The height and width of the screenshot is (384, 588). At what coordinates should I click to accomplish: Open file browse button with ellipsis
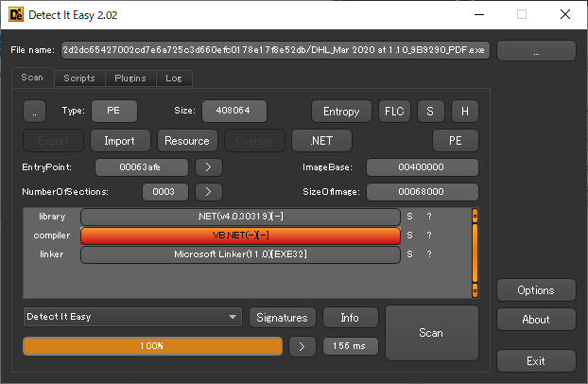click(x=536, y=51)
